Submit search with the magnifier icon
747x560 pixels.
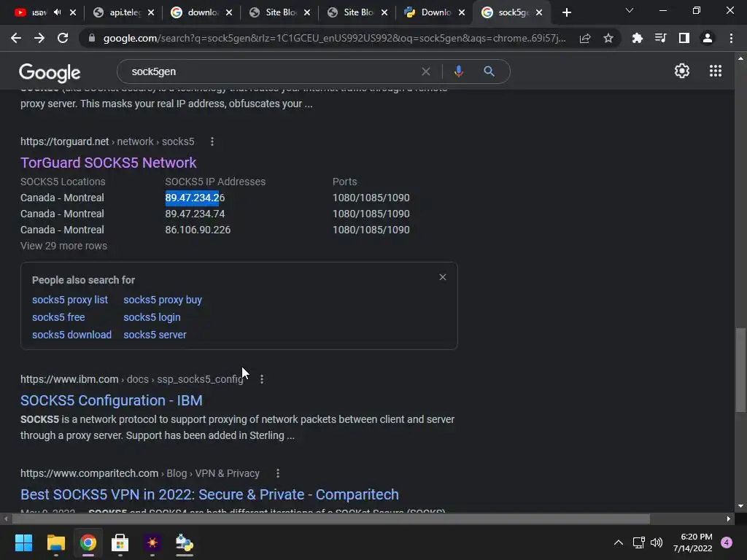[x=489, y=71]
